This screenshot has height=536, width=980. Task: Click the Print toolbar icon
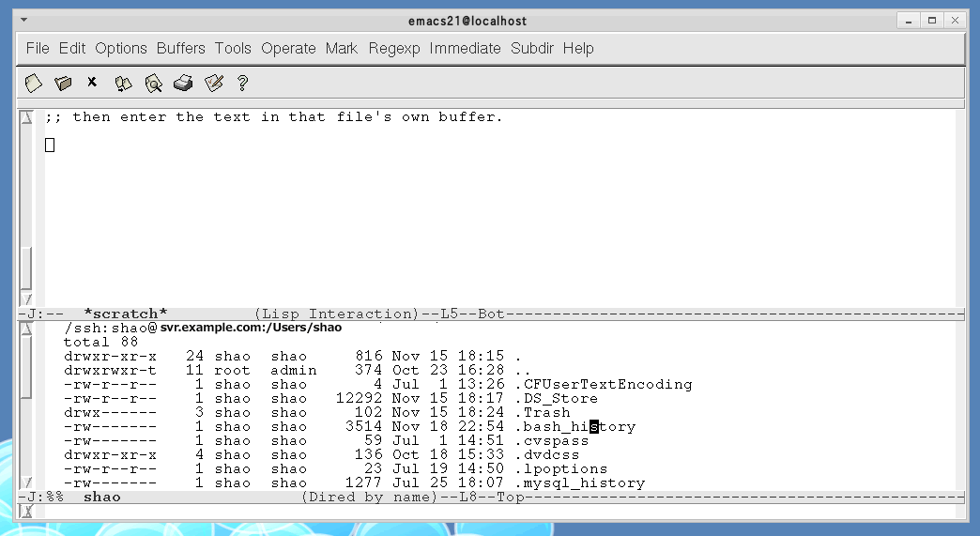point(183,83)
